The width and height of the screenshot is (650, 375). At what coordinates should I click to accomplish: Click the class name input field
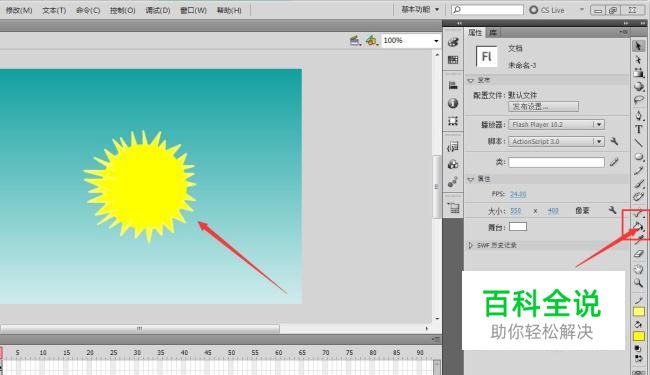556,162
